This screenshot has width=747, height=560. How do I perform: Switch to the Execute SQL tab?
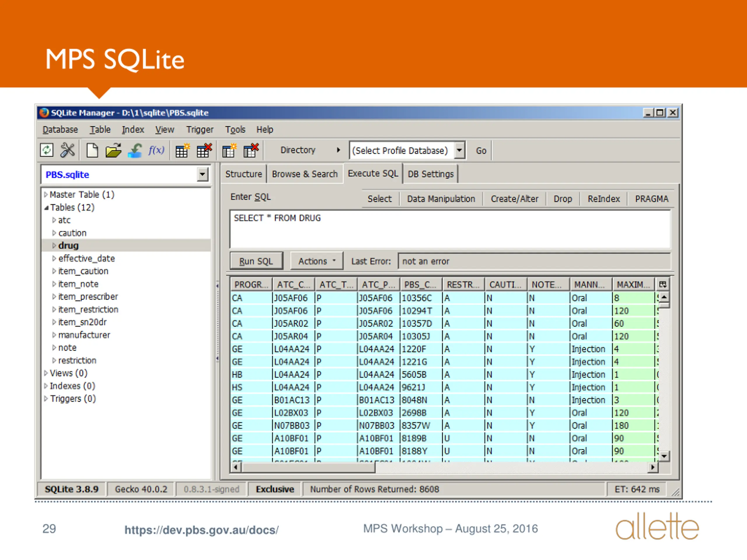(x=373, y=174)
